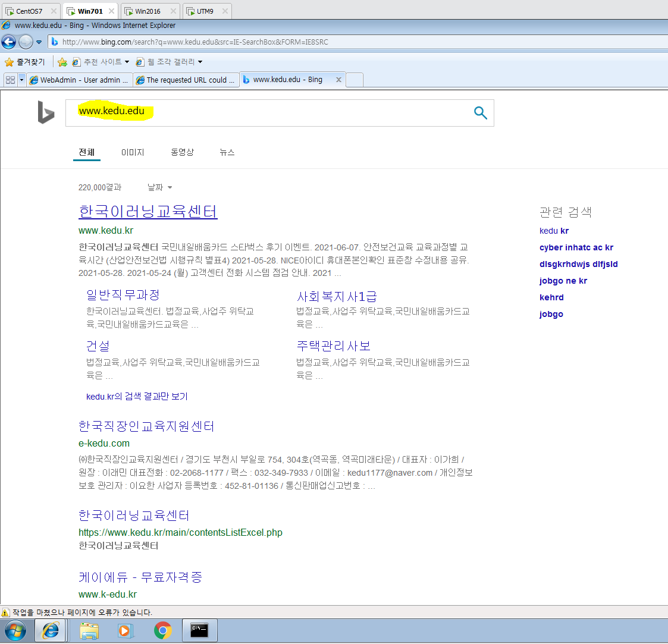Click the Internet Explorer forward arrow button

[26, 42]
